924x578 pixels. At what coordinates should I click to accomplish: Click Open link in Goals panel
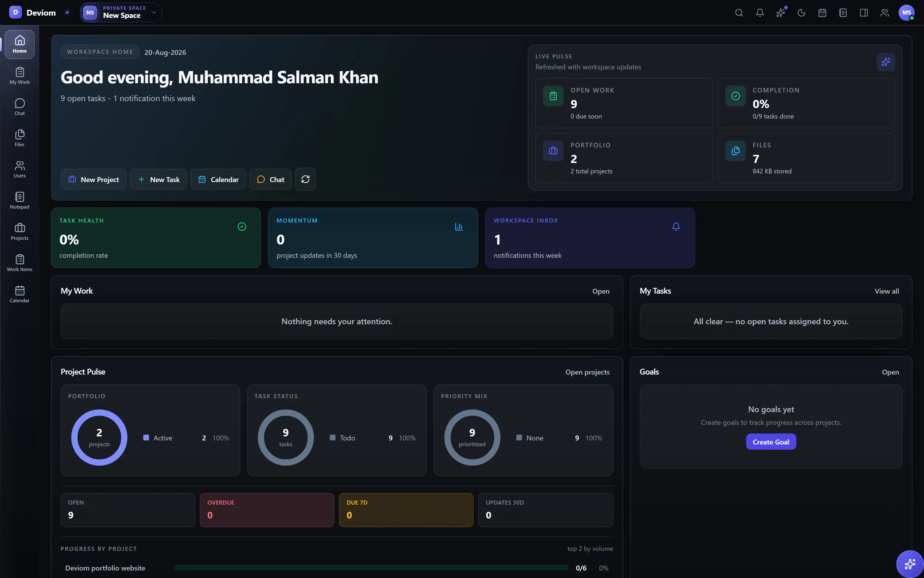[890, 372]
